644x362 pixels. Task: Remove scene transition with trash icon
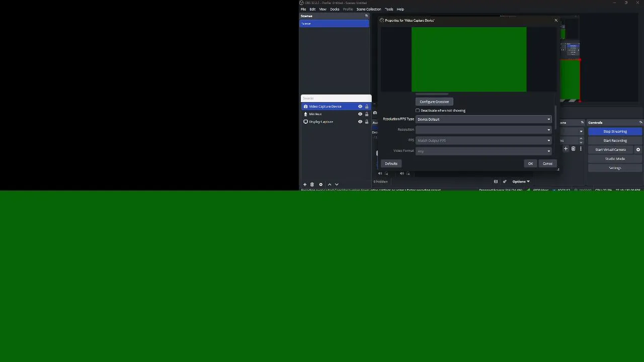click(573, 149)
